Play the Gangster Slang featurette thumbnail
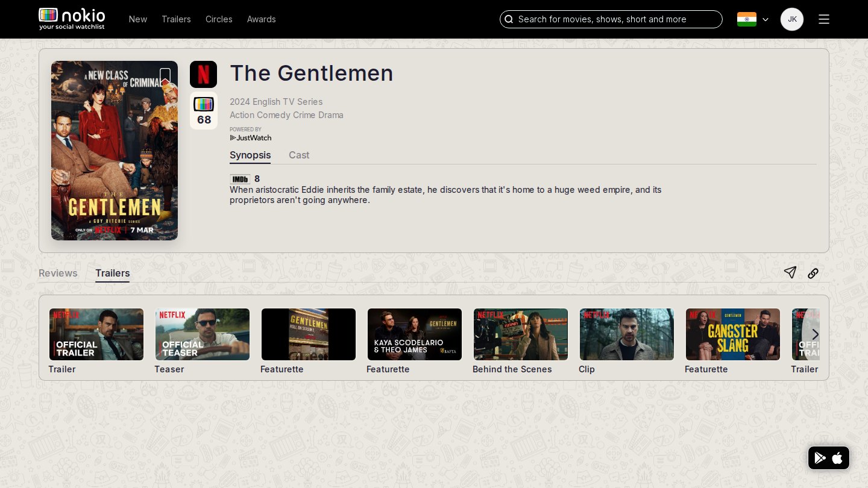The height and width of the screenshot is (488, 868). pos(733,334)
